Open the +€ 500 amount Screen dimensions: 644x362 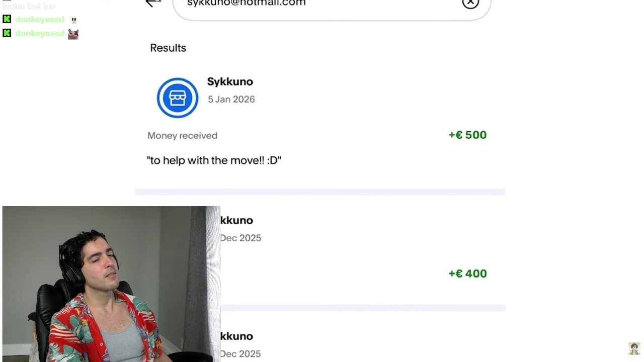[467, 135]
